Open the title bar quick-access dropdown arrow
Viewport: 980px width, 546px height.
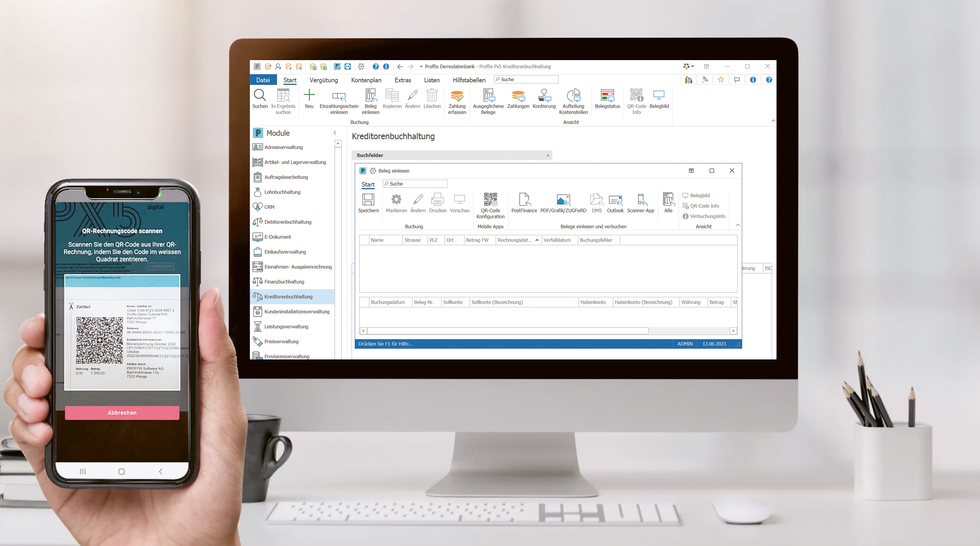pyautogui.click(x=421, y=67)
